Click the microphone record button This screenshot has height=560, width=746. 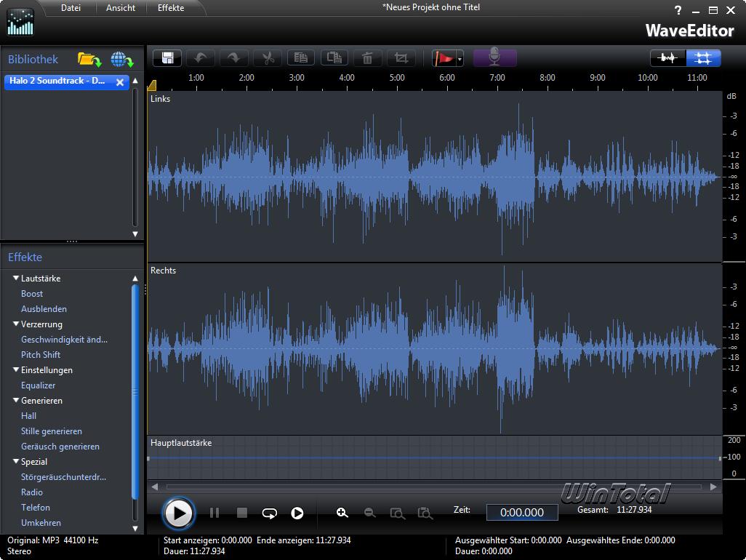494,58
